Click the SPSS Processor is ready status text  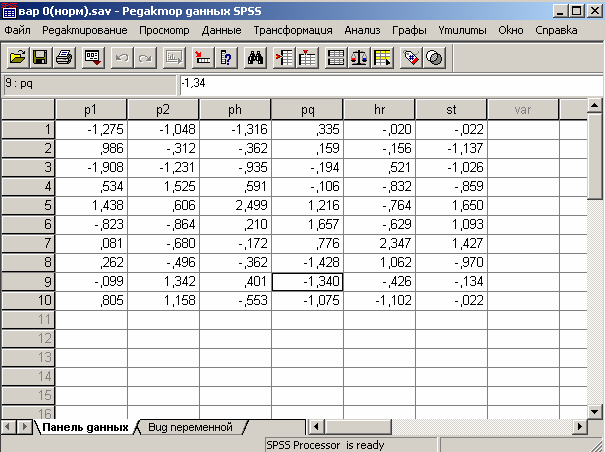pyautogui.click(x=325, y=445)
